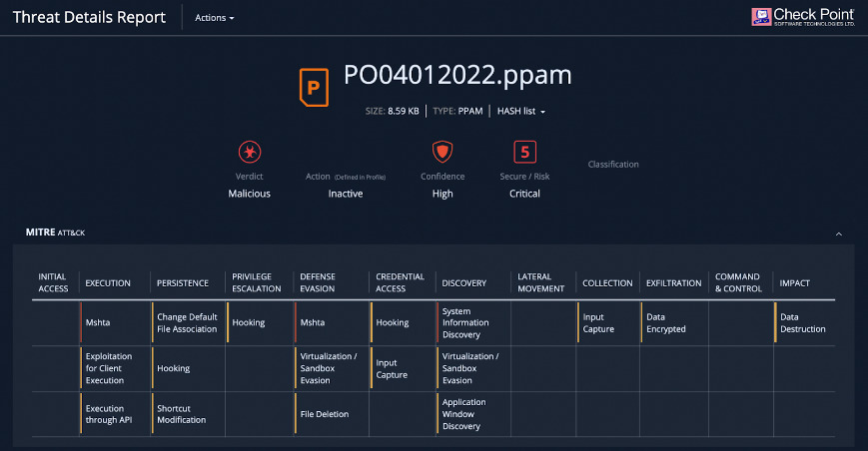Open the Actions dropdown menu

(214, 18)
